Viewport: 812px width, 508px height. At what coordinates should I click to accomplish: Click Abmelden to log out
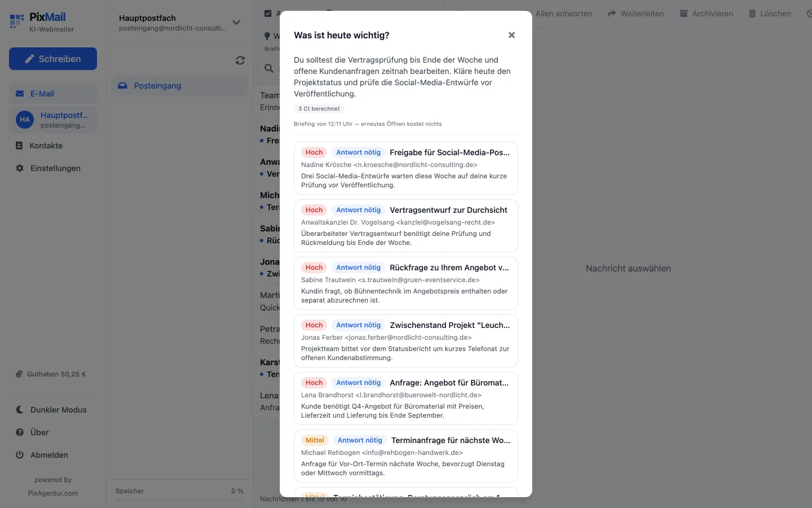tap(53, 455)
